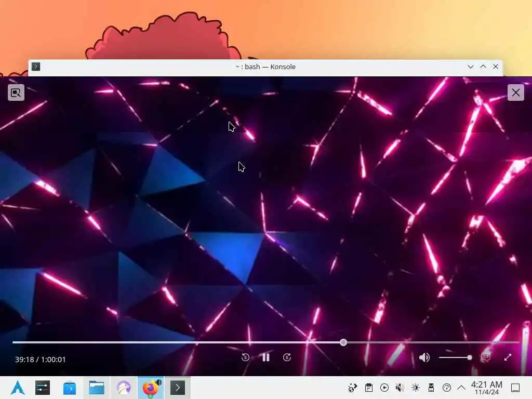Open Dolphin file manager from taskbar

pyautogui.click(x=97, y=388)
